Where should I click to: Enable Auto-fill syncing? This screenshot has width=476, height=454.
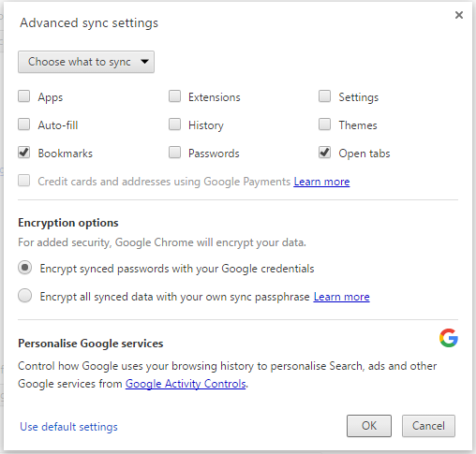24,124
